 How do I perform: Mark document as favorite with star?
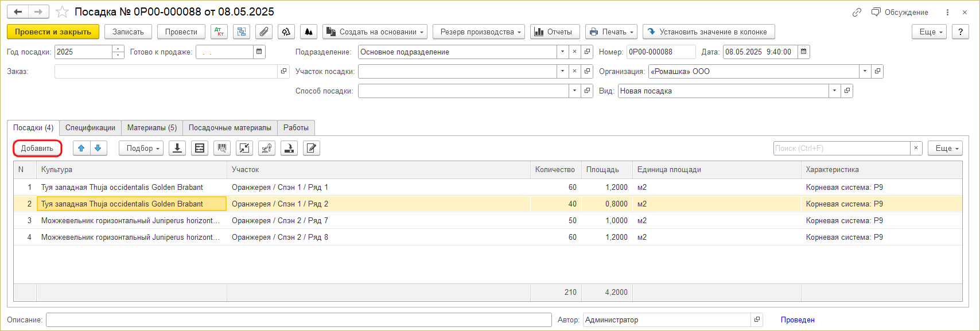[x=63, y=12]
